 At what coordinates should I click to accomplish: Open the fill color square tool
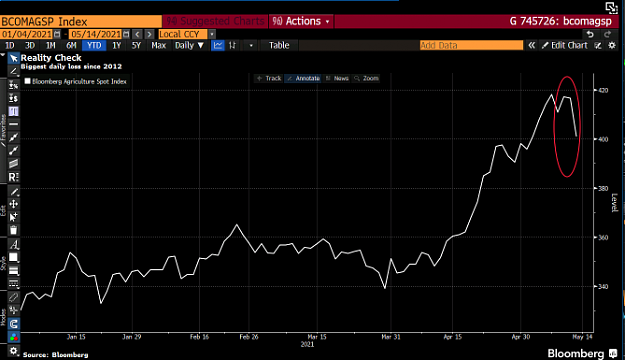[14, 258]
